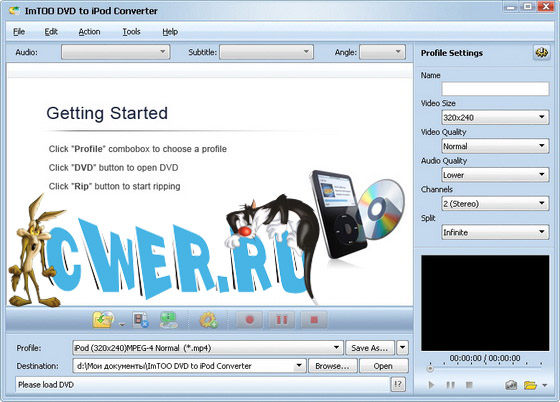The image size is (560, 402).
Task: Click the black preview video area
Action: point(485,303)
